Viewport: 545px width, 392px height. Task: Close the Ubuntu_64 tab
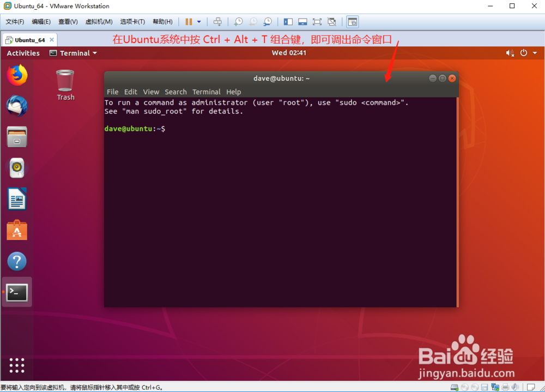click(52, 40)
